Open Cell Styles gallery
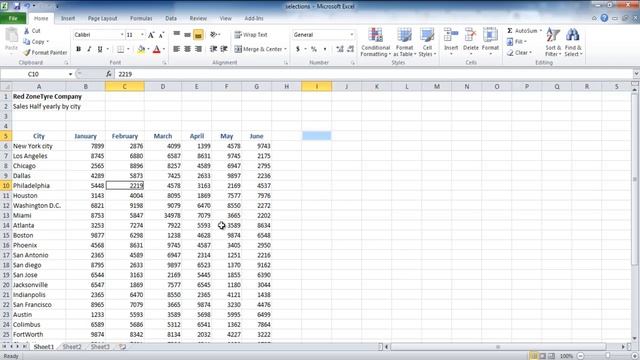The width and height of the screenshot is (640, 360). [x=427, y=42]
